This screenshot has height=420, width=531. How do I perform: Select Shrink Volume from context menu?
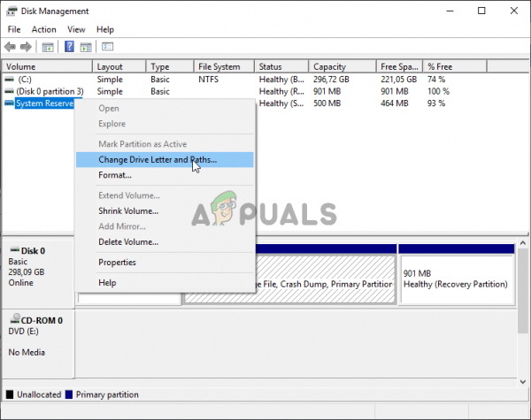(128, 210)
